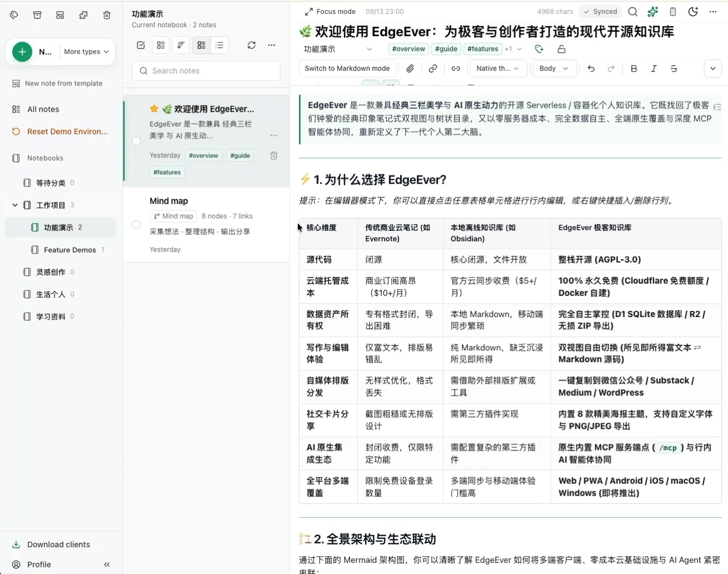
Task: Toggle dark mode moon icon
Action: [x=692, y=12]
